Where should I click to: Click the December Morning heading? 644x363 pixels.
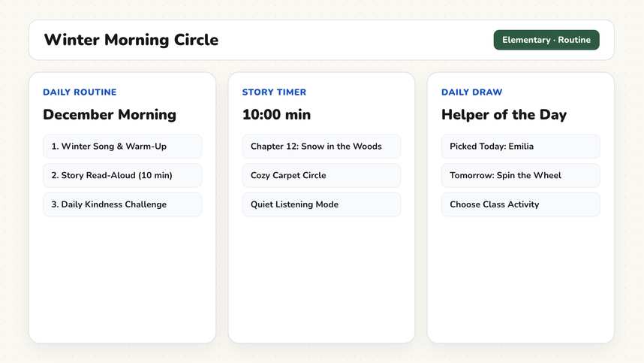(110, 114)
